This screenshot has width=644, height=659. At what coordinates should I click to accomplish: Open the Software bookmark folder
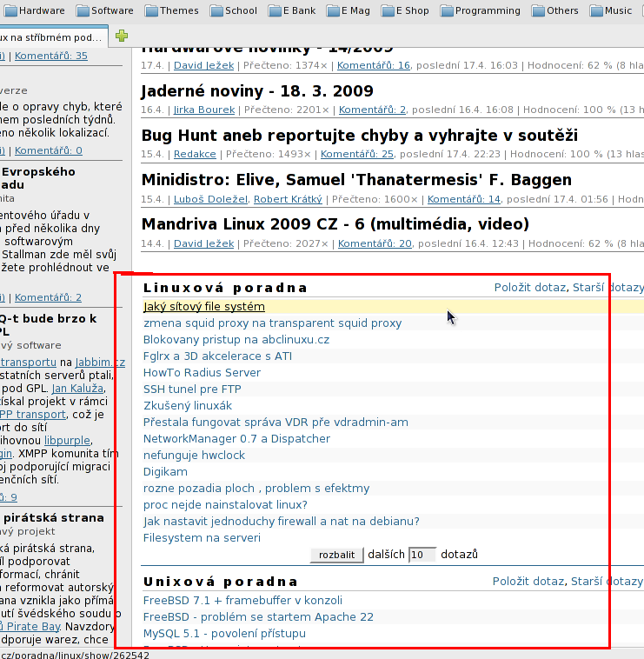tap(104, 10)
